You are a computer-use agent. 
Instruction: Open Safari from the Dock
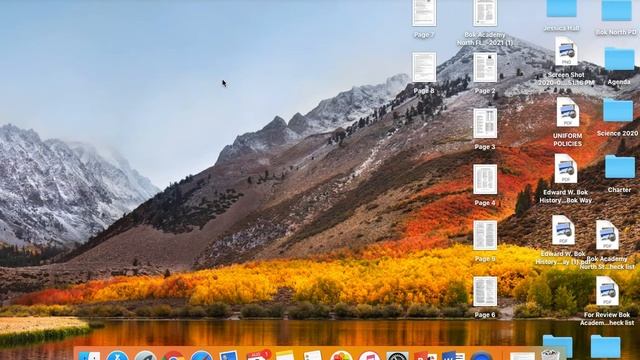[x=201, y=356]
